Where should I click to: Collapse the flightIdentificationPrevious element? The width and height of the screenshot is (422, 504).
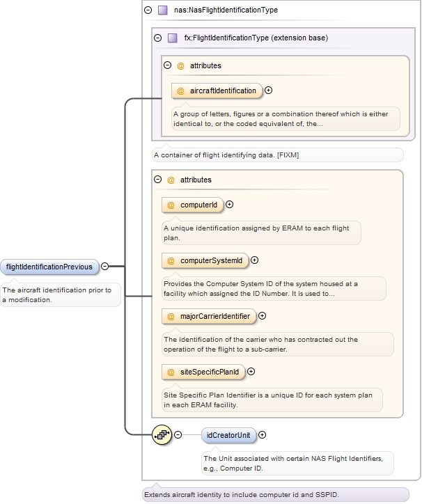[105, 266]
